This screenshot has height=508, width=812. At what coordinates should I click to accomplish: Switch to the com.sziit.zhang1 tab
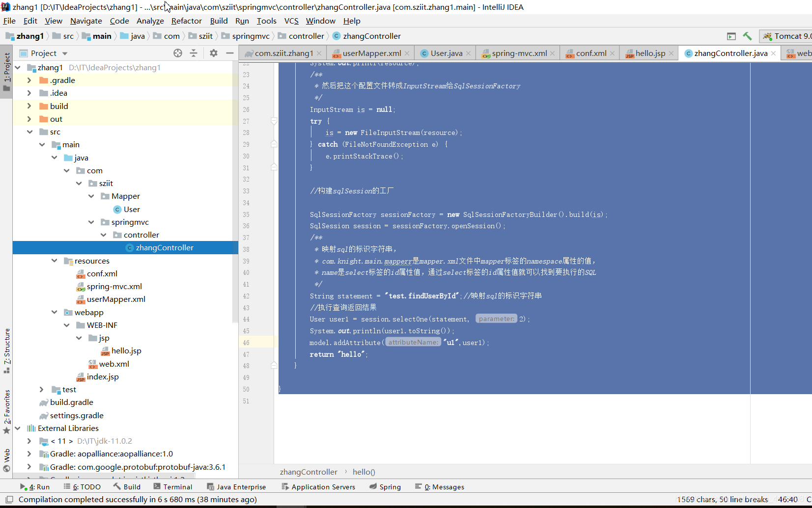click(283, 53)
